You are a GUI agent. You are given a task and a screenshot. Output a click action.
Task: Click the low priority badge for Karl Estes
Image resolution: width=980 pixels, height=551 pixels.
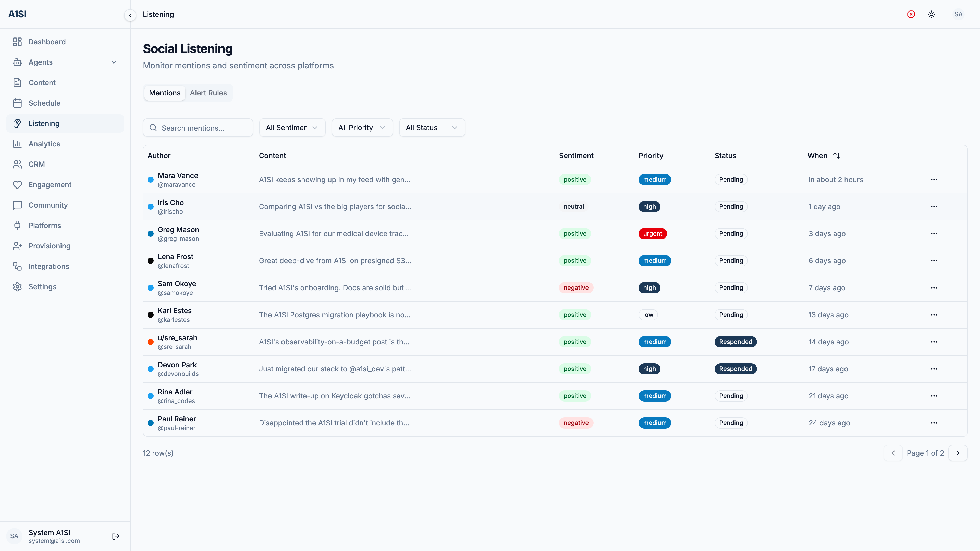click(648, 315)
